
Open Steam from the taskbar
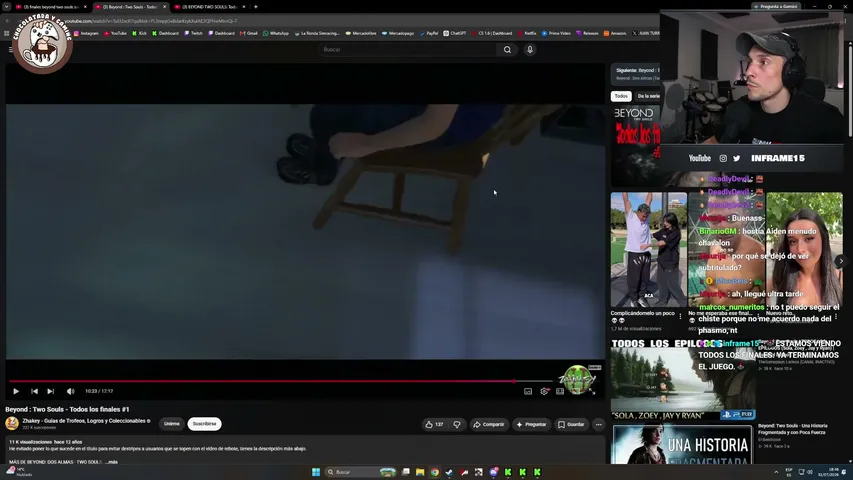click(x=449, y=472)
